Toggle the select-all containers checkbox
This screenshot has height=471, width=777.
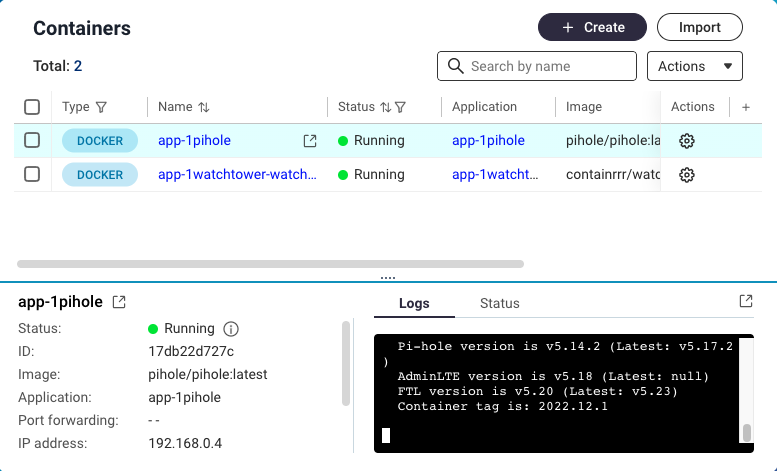click(x=32, y=107)
